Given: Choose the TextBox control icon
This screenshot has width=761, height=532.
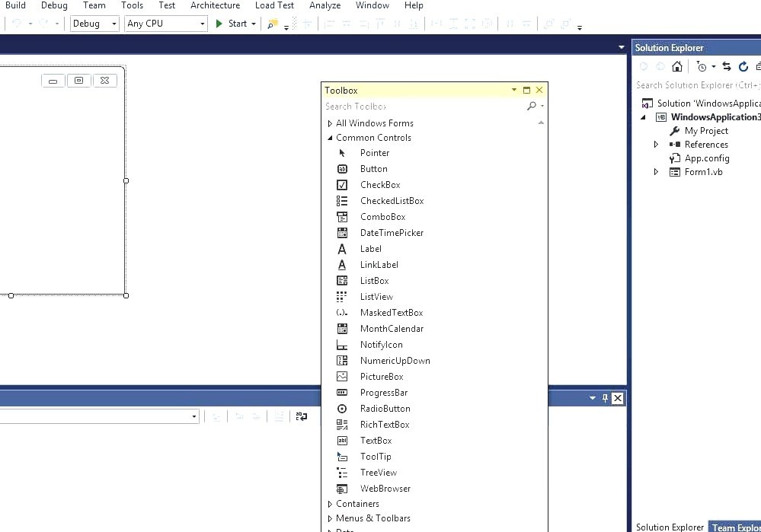Looking at the screenshot, I should 342,441.
